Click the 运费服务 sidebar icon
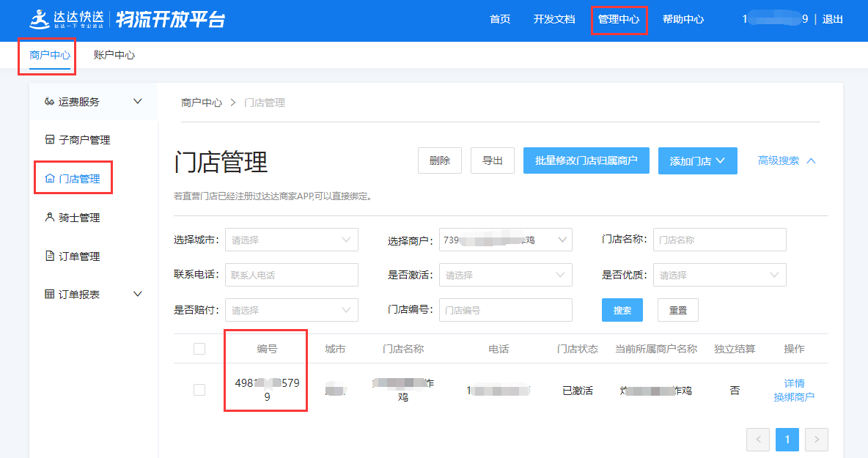Screen dimensions: 868x458 (x=49, y=101)
